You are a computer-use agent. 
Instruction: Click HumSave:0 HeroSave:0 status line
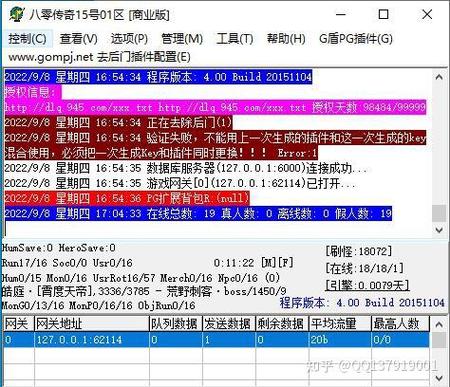(x=59, y=248)
